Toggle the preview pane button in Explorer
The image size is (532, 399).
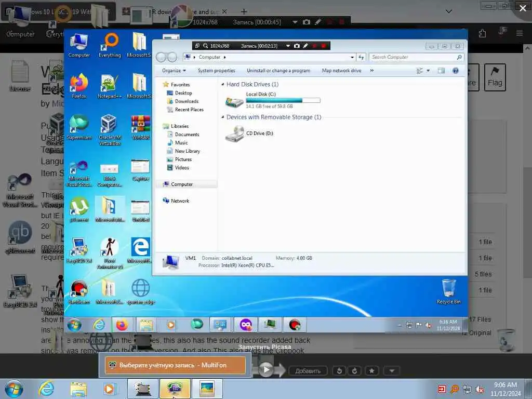tap(441, 71)
